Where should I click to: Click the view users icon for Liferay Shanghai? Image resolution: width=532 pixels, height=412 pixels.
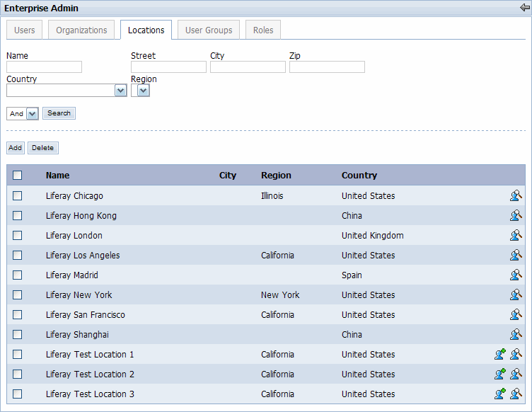(x=515, y=335)
